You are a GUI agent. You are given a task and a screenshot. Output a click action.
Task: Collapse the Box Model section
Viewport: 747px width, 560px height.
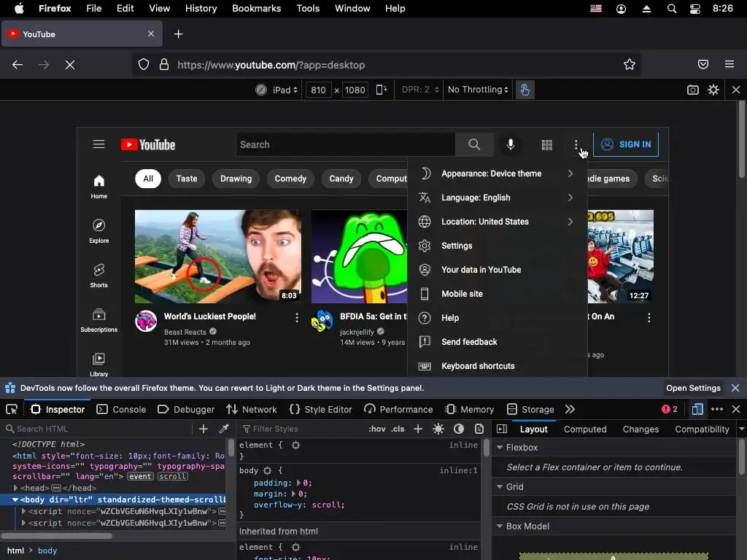tap(500, 526)
